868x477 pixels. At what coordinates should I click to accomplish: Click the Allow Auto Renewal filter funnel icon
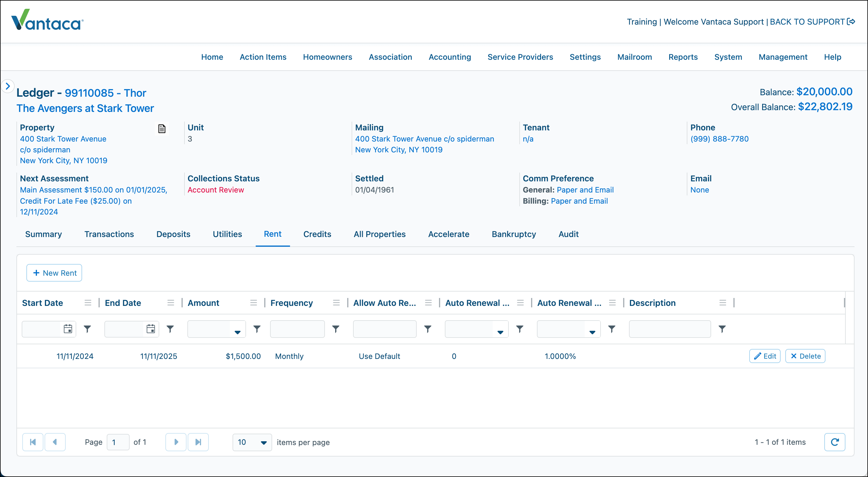click(x=428, y=329)
